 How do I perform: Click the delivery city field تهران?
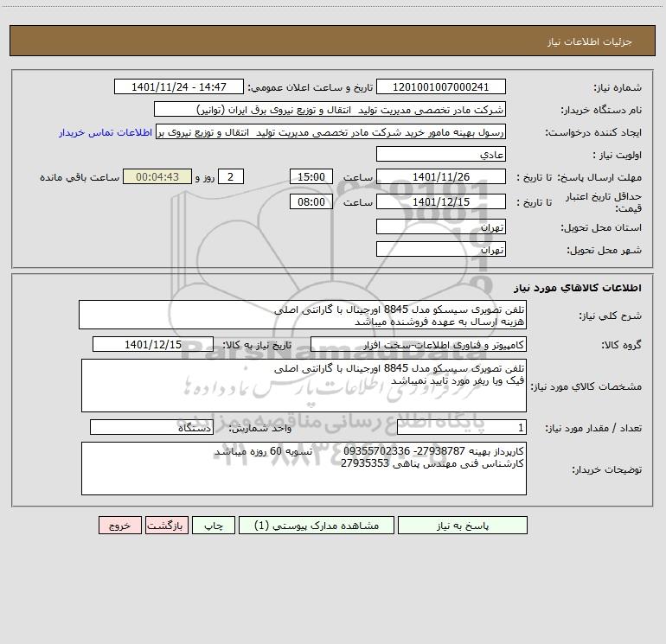coord(441,249)
